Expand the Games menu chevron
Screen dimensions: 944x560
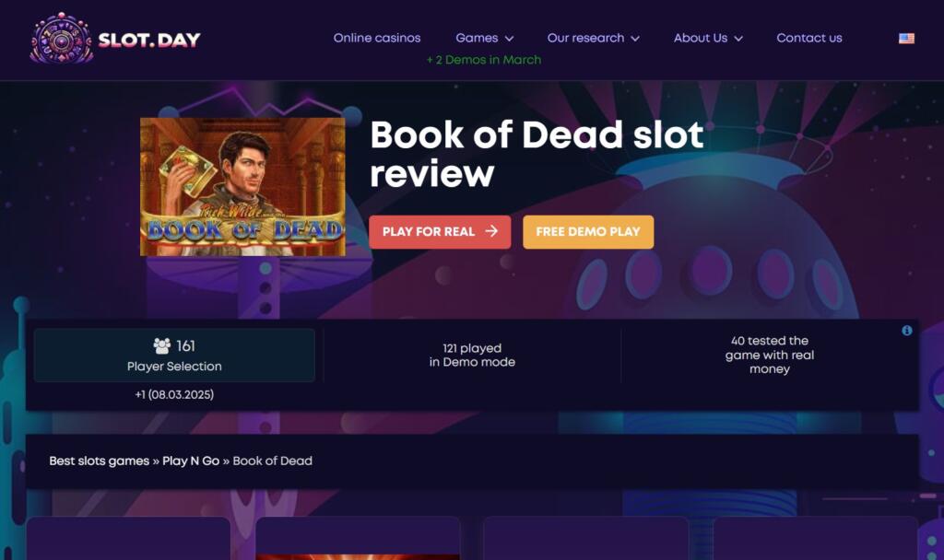point(509,39)
